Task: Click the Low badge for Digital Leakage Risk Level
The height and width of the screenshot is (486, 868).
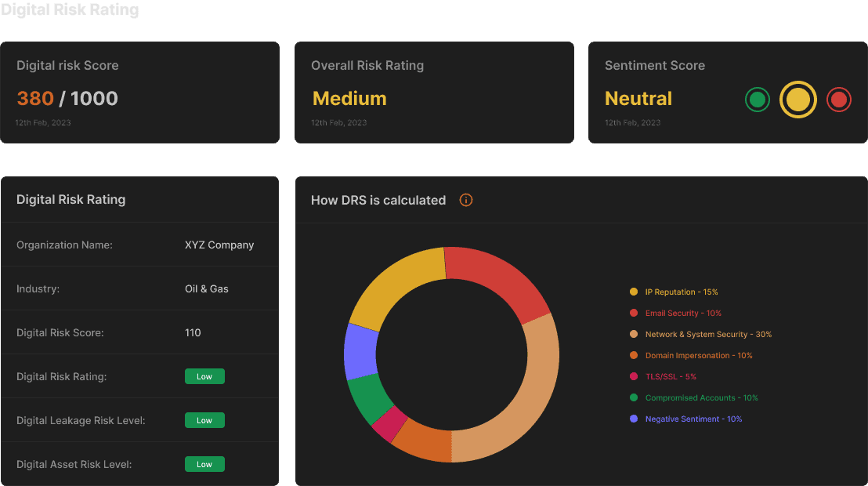Action: [204, 420]
